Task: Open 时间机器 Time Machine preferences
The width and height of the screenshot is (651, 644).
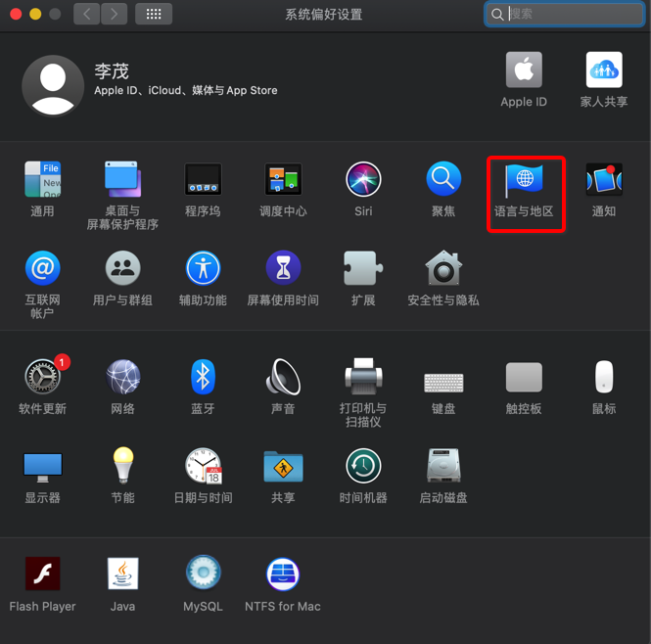Action: click(x=363, y=466)
